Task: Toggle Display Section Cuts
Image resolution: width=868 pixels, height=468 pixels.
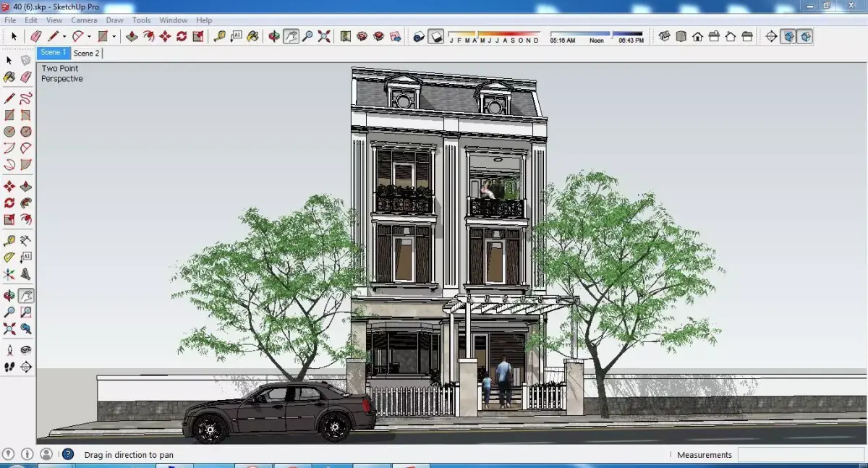Action: pyautogui.click(x=805, y=36)
